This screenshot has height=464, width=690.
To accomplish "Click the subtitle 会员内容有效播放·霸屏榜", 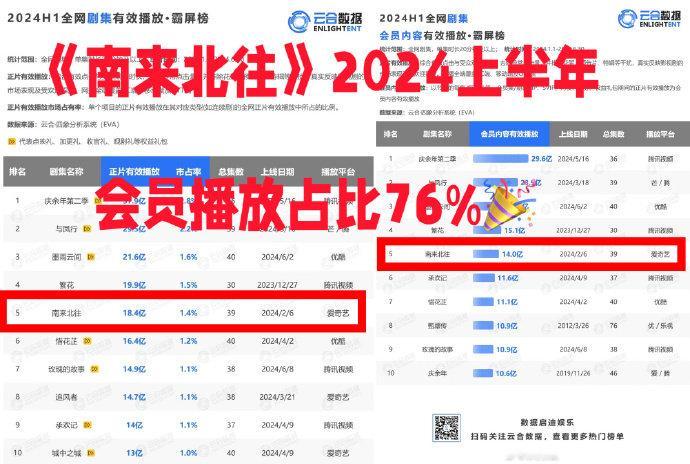I will (x=442, y=35).
